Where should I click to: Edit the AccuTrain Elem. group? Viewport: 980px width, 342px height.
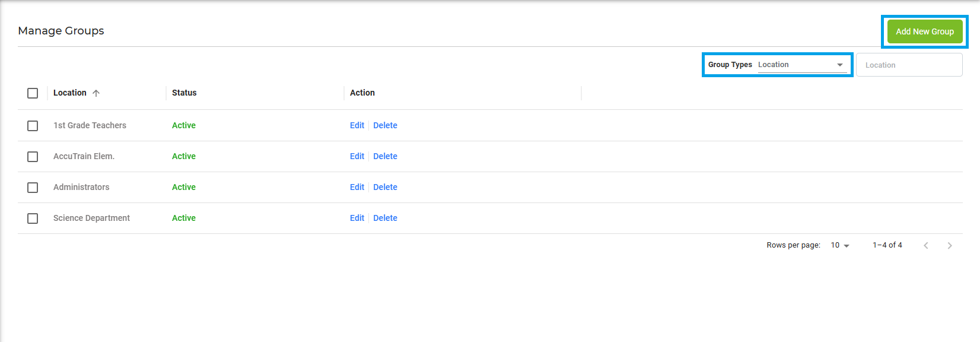coord(357,156)
